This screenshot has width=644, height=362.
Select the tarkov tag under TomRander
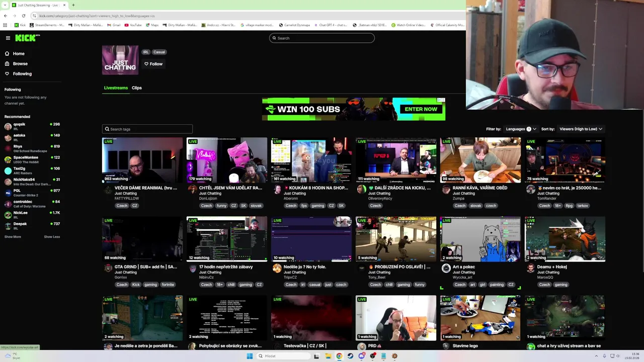tap(583, 206)
